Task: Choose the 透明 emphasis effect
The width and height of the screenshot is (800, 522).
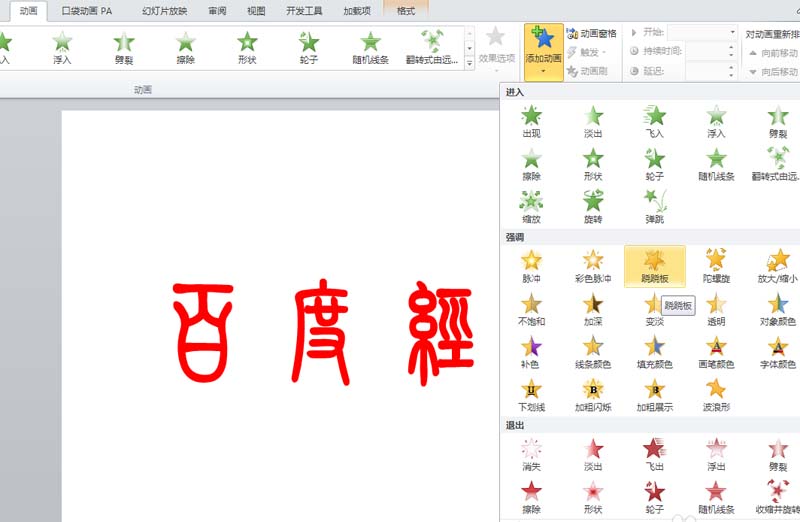Action: [716, 310]
